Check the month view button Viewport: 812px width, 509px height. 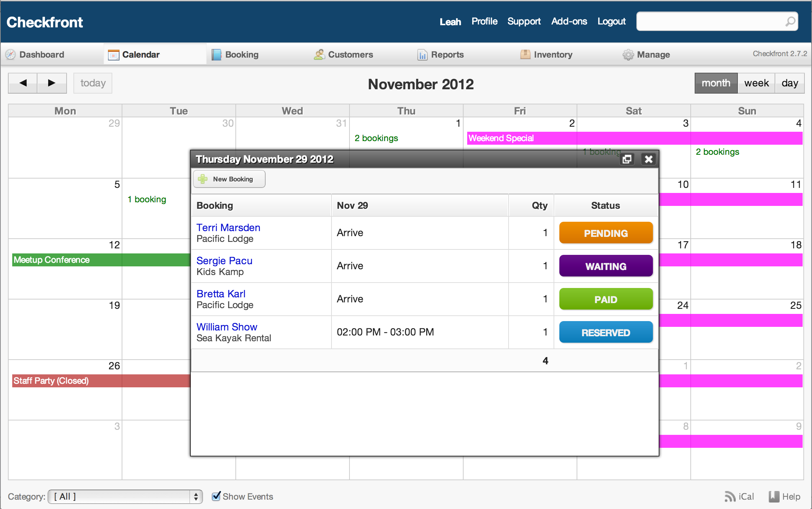(716, 83)
